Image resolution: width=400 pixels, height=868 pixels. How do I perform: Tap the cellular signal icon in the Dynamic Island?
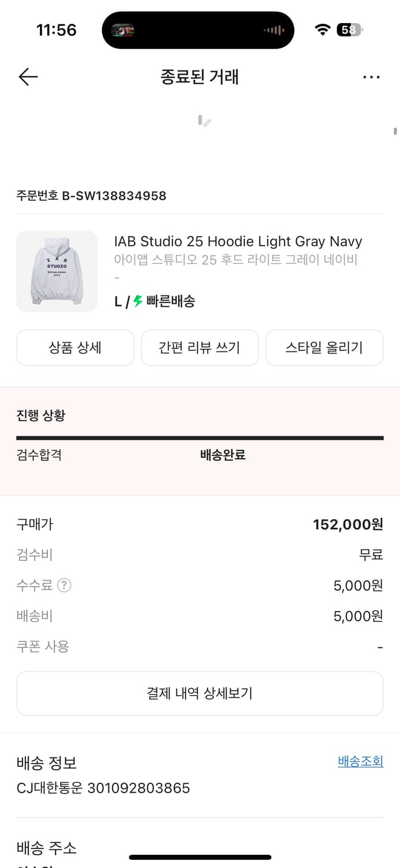(x=276, y=30)
